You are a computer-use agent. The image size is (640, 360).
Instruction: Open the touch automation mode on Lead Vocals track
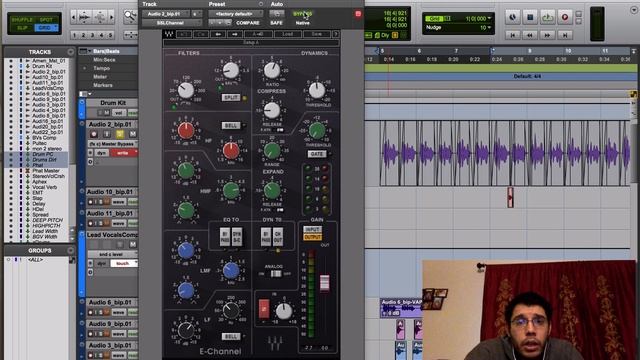[x=123, y=264]
